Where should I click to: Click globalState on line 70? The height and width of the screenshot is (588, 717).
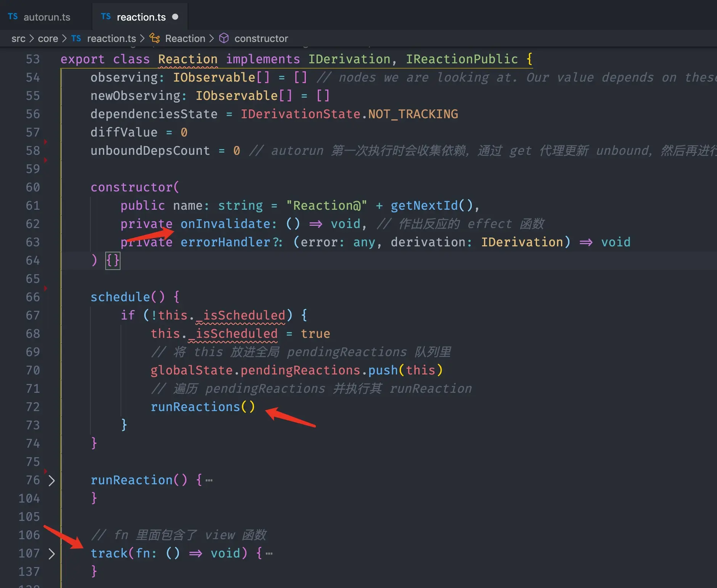(191, 371)
